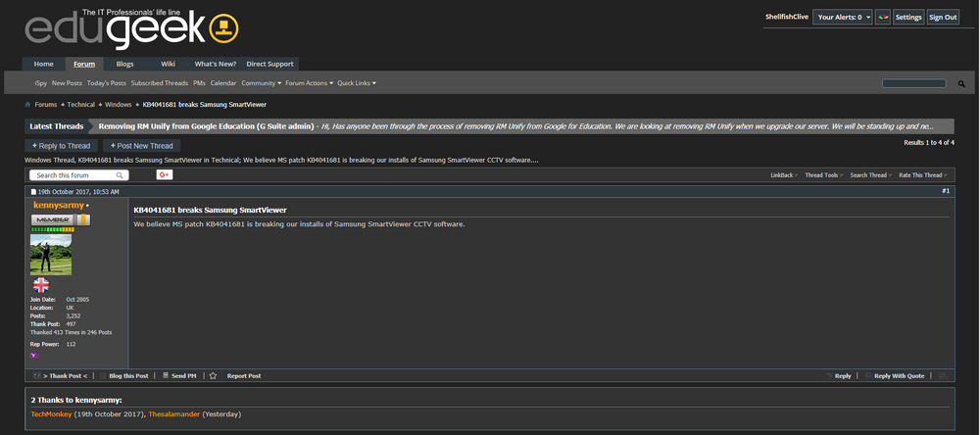
Task: Open the LinkBack dropdown
Action: pyautogui.click(x=784, y=175)
